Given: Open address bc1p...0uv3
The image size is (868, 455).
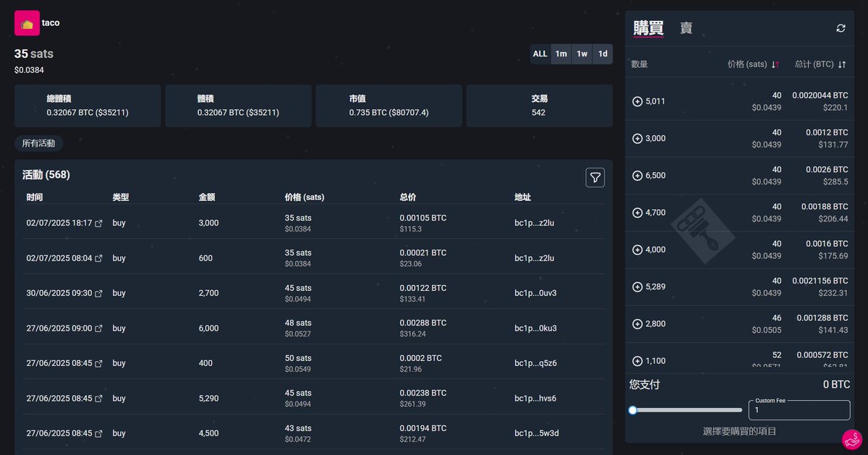Looking at the screenshot, I should click(x=535, y=294).
